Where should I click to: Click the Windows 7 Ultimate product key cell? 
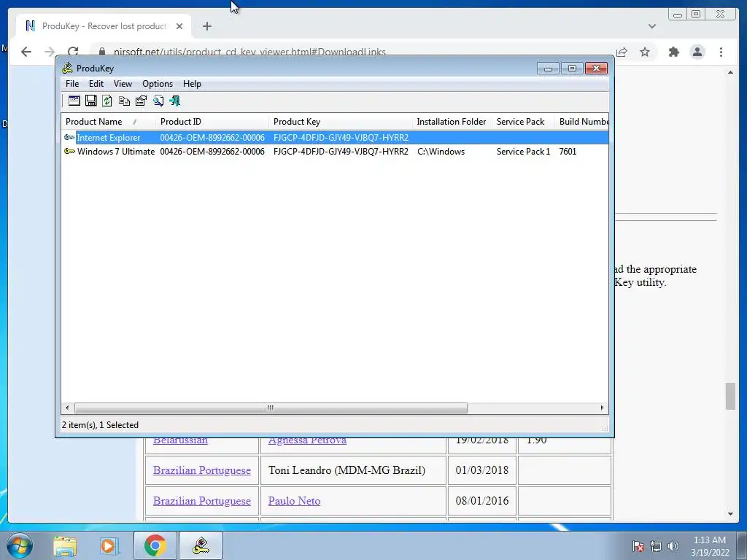(x=341, y=152)
